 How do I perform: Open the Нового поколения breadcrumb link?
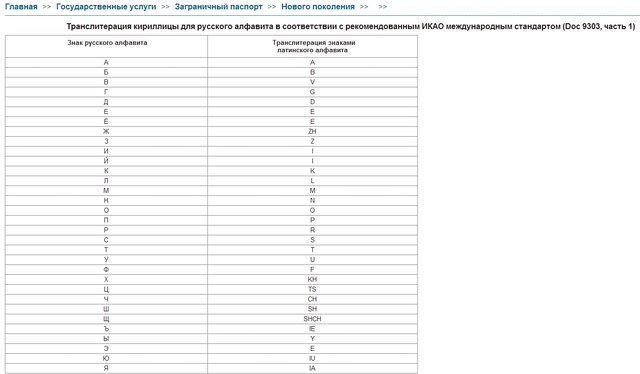click(318, 7)
